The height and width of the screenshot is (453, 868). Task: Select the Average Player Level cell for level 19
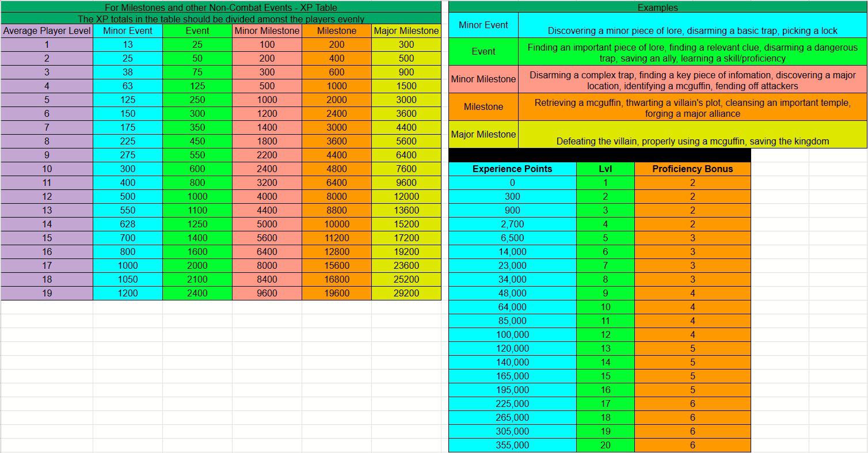pyautogui.click(x=47, y=293)
